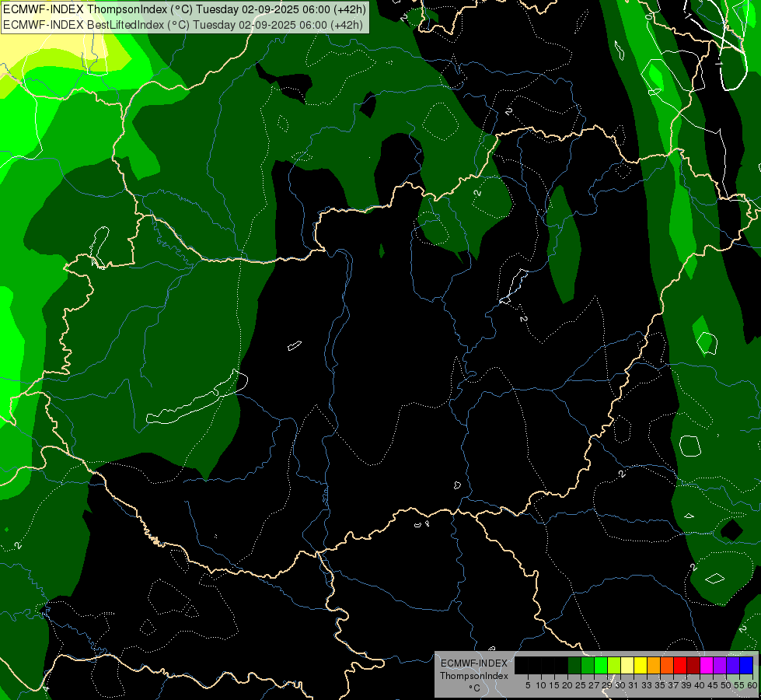The width and height of the screenshot is (761, 700).
Task: Click the ThompsonIndex forecast title line
Action: 184,9
